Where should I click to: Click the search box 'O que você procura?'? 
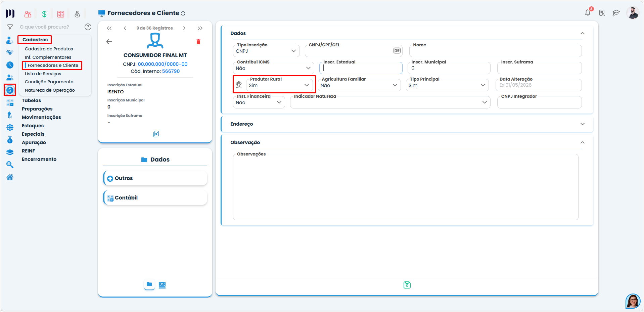click(x=44, y=27)
